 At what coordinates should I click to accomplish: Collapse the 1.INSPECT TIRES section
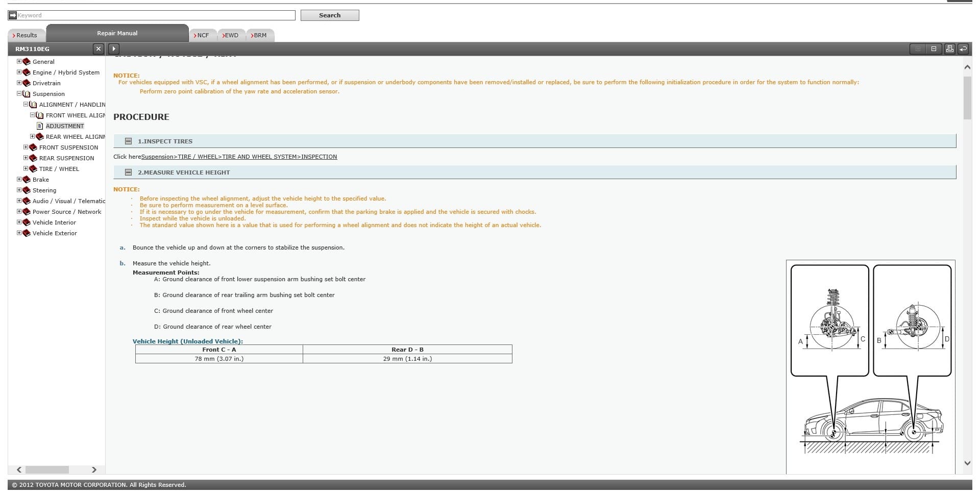(x=129, y=141)
